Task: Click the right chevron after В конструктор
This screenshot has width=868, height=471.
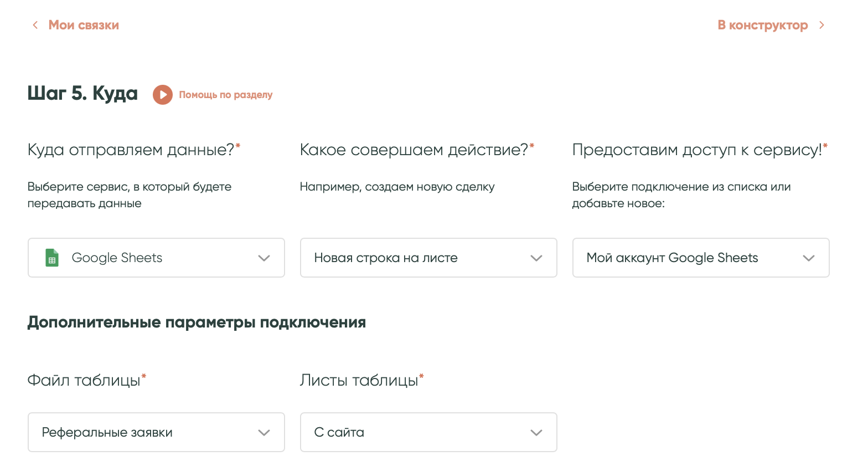Action: point(821,25)
